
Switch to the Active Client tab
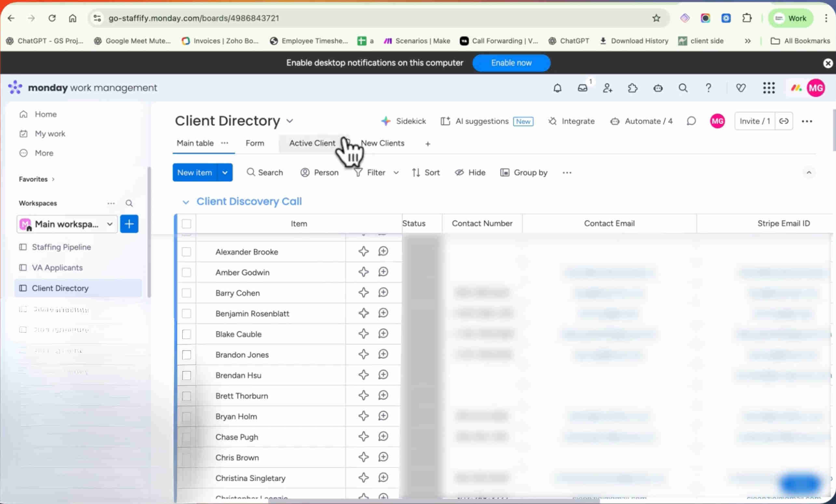[312, 143]
